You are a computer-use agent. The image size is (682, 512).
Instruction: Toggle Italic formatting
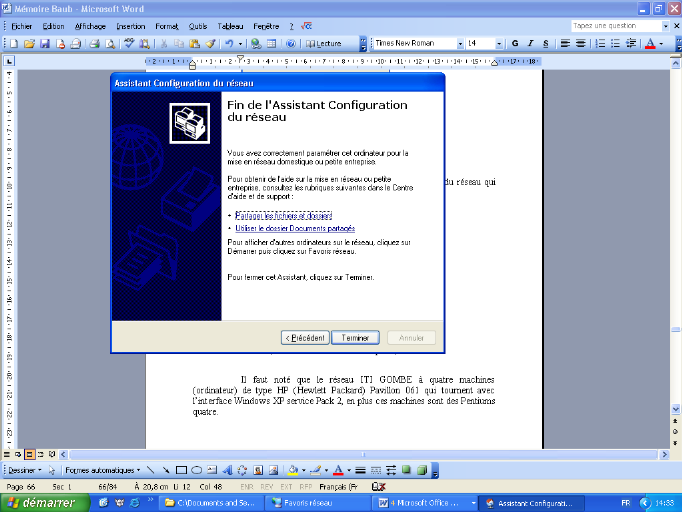coord(530,44)
